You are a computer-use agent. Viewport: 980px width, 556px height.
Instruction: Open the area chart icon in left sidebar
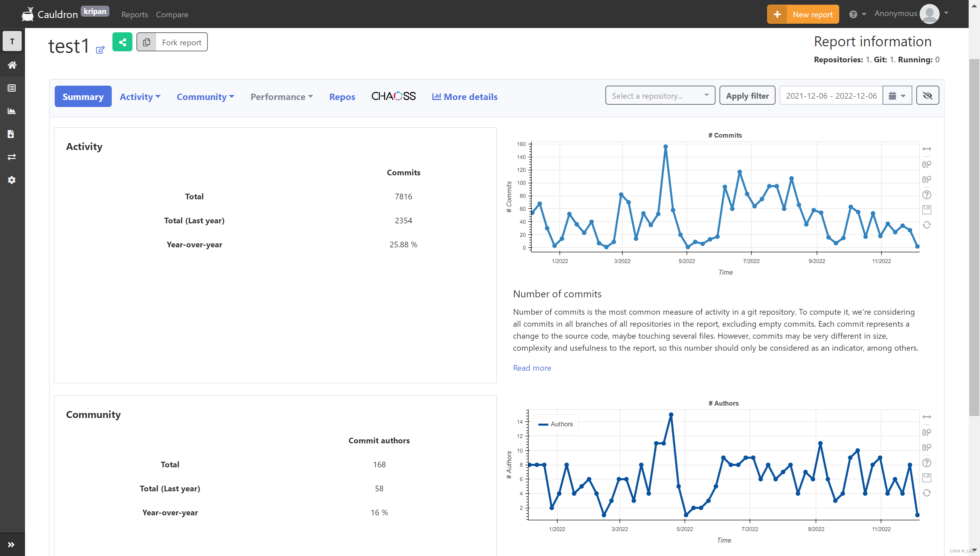[12, 111]
